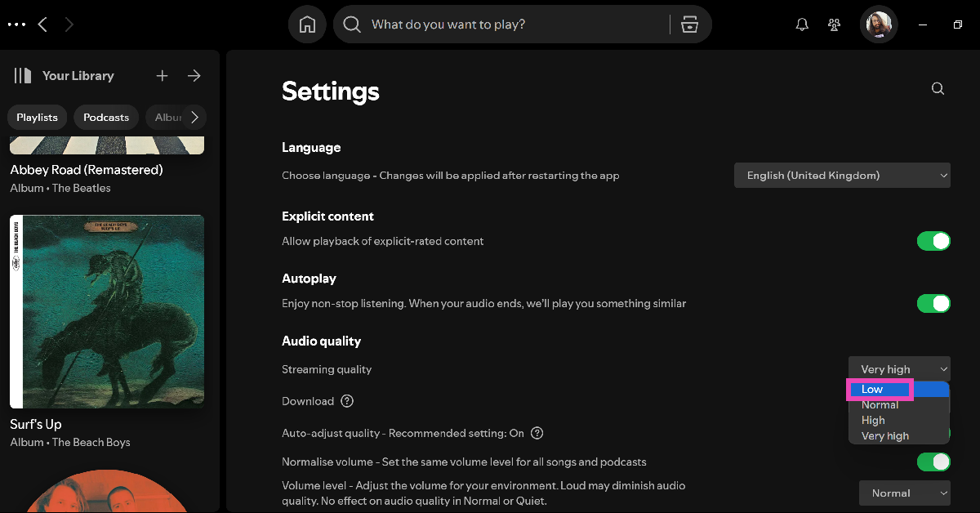This screenshot has width=980, height=513.
Task: Click the back navigation arrow
Action: (x=42, y=25)
